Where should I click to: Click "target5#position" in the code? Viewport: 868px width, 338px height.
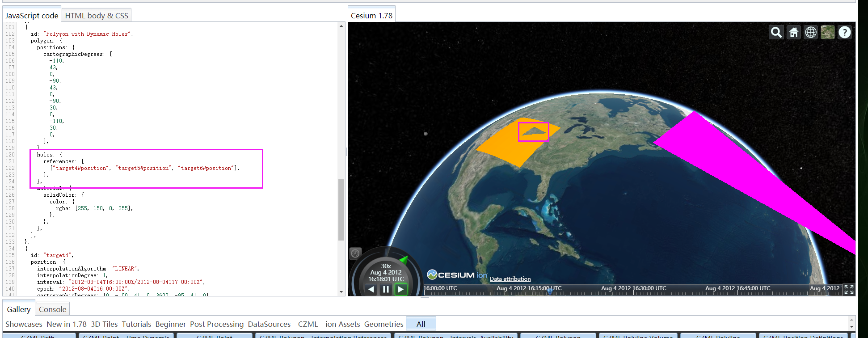(x=143, y=168)
